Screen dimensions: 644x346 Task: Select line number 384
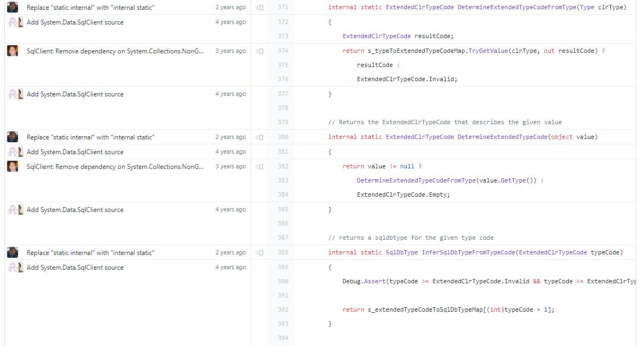(283, 195)
